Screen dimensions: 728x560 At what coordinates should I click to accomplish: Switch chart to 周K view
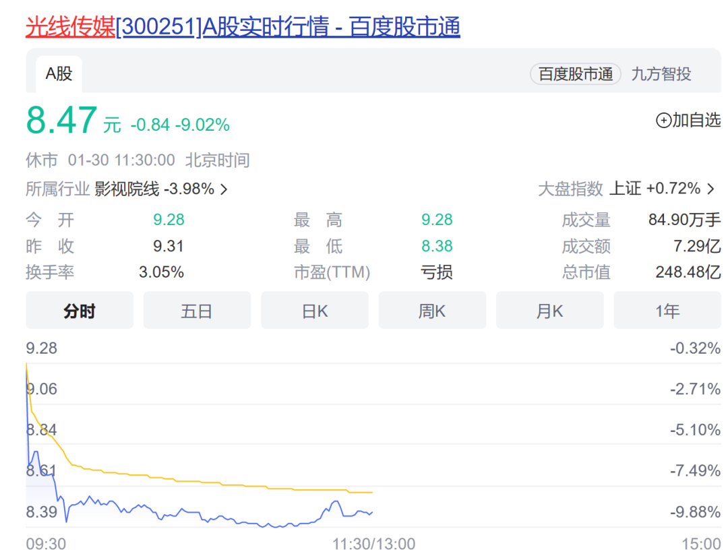[x=432, y=311]
